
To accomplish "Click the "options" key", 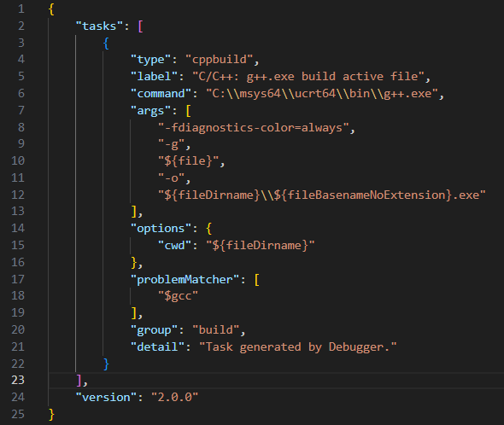I will coord(161,229).
